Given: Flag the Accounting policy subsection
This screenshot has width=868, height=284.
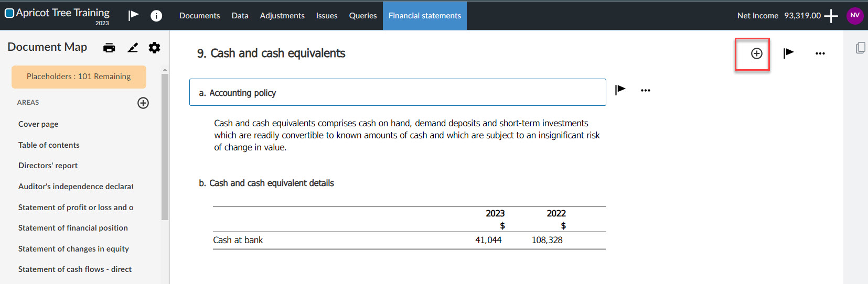Looking at the screenshot, I should click(x=620, y=90).
